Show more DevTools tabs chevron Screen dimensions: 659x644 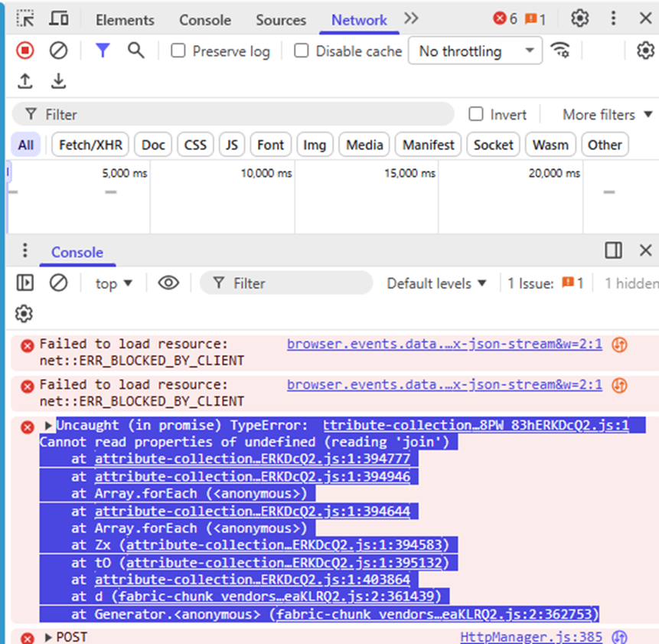tap(411, 18)
